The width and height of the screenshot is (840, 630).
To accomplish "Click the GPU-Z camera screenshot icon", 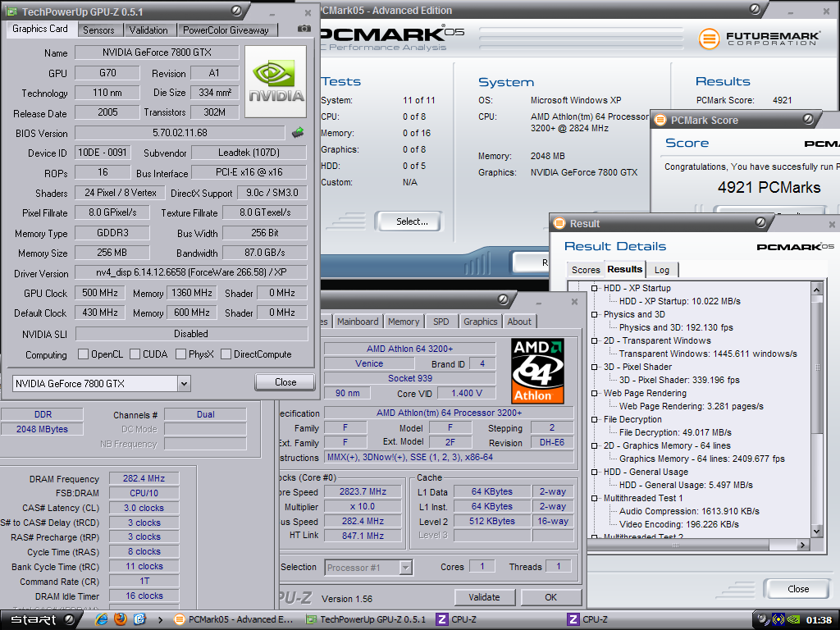I will tap(304, 29).
